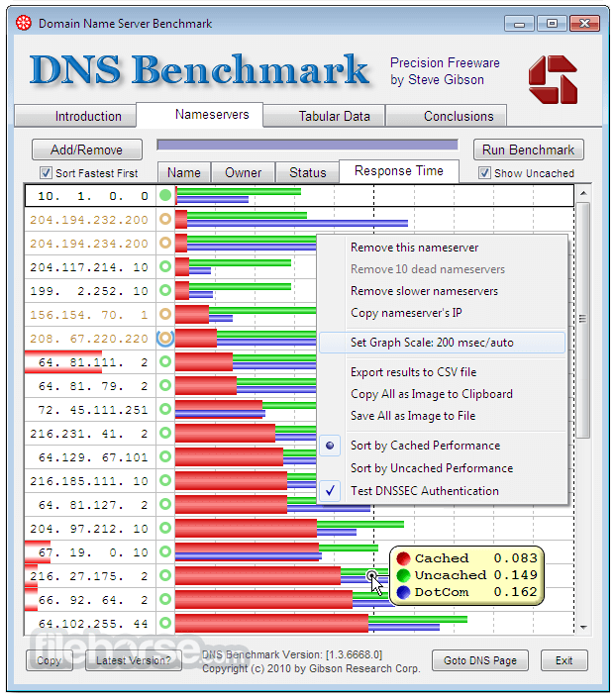Viewport: 616px width, 699px height.
Task: Select the 72.45.111.251 address
Action: pyautogui.click(x=93, y=410)
